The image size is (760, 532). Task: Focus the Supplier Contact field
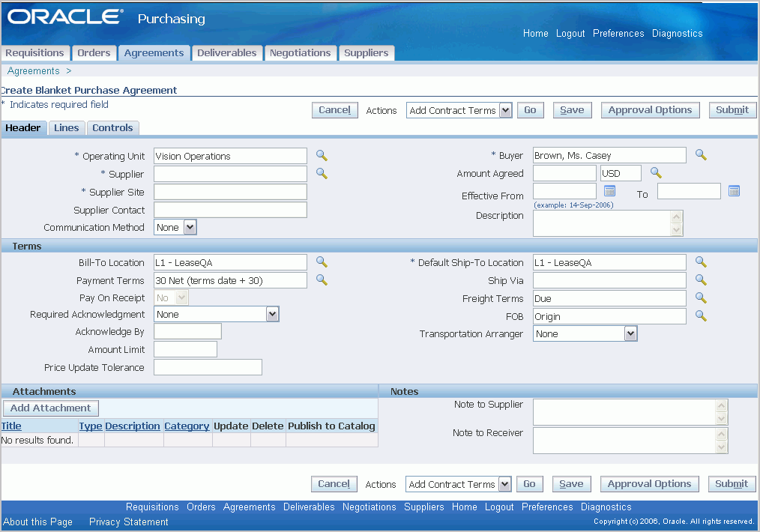point(230,210)
